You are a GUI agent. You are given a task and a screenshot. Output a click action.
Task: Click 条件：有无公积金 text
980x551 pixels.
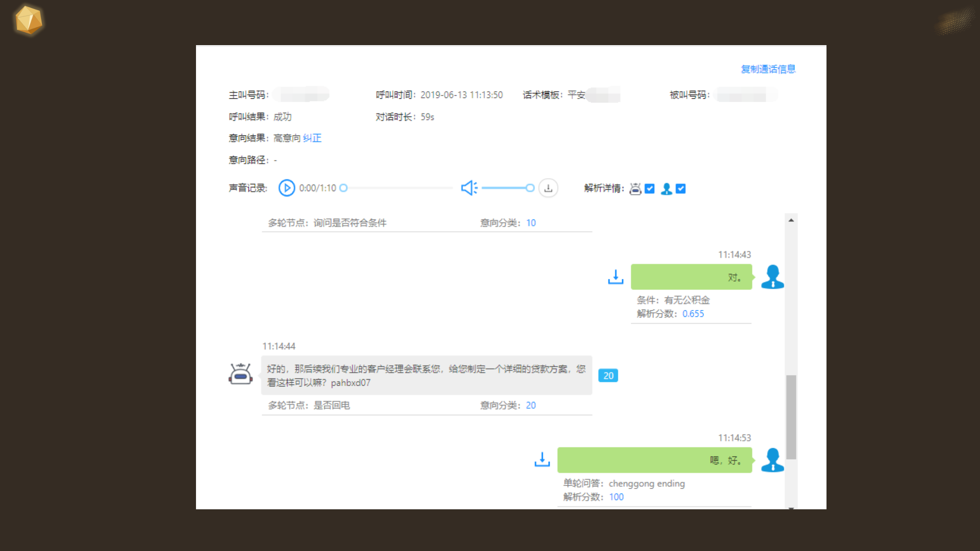tap(673, 300)
